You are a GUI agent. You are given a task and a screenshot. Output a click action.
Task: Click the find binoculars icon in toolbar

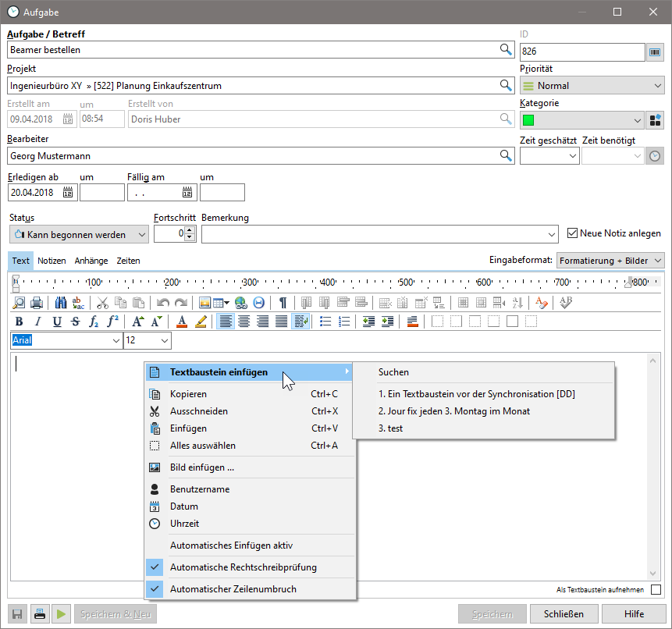point(61,303)
